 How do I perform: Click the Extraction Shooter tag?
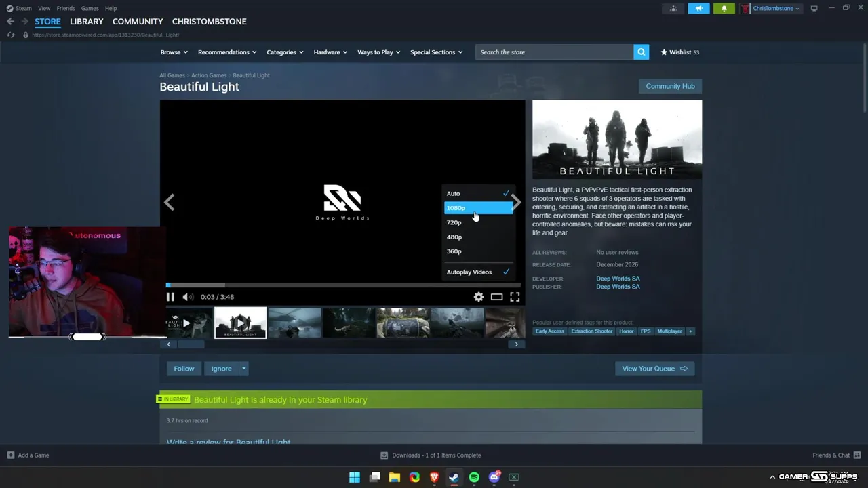click(591, 331)
